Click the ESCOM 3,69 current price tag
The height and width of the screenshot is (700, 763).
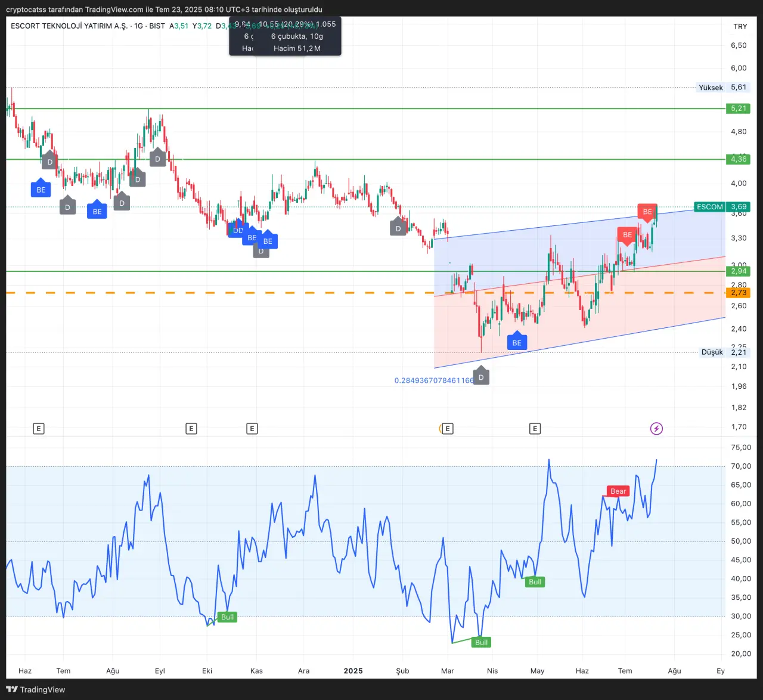722,207
